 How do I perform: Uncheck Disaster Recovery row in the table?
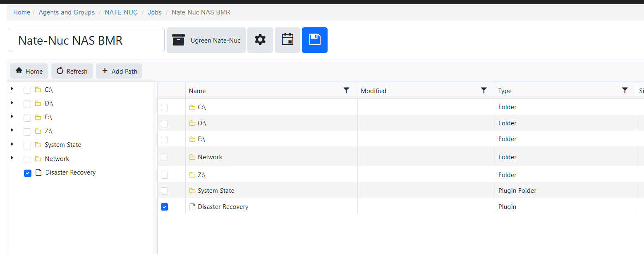[x=164, y=207]
